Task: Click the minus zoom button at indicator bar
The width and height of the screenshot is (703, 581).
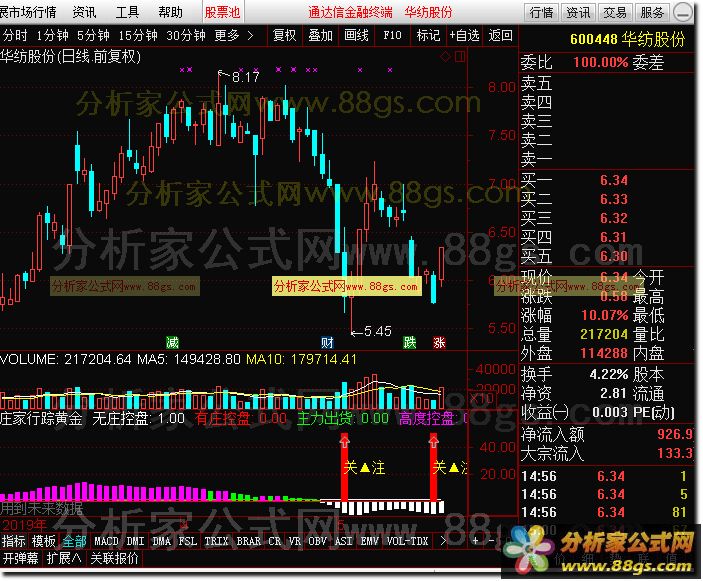Action: [491, 541]
